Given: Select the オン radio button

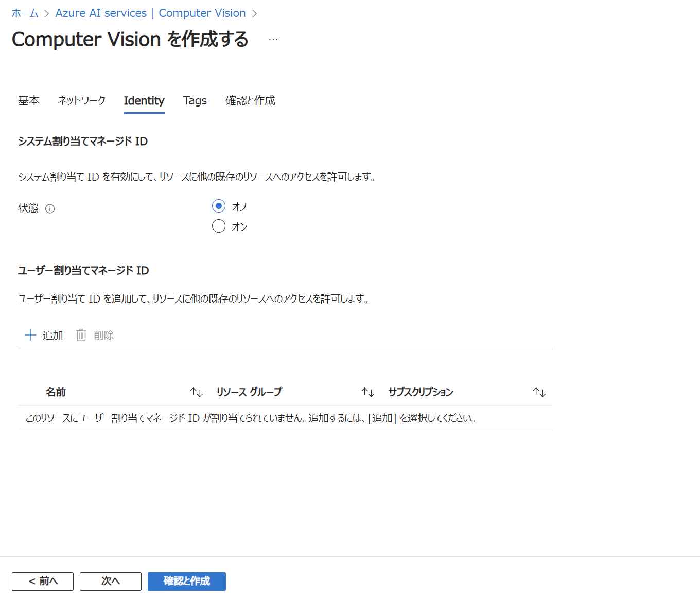Looking at the screenshot, I should tap(219, 226).
